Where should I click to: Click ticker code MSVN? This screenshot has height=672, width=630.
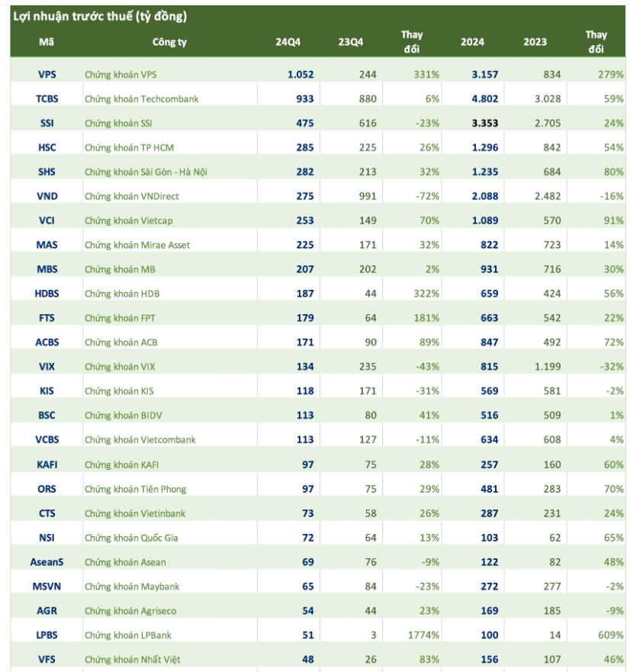47,587
